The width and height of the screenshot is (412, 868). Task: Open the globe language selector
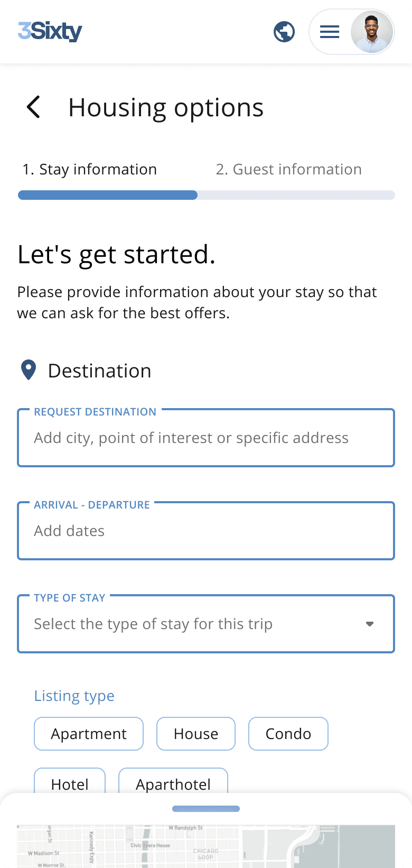click(284, 32)
